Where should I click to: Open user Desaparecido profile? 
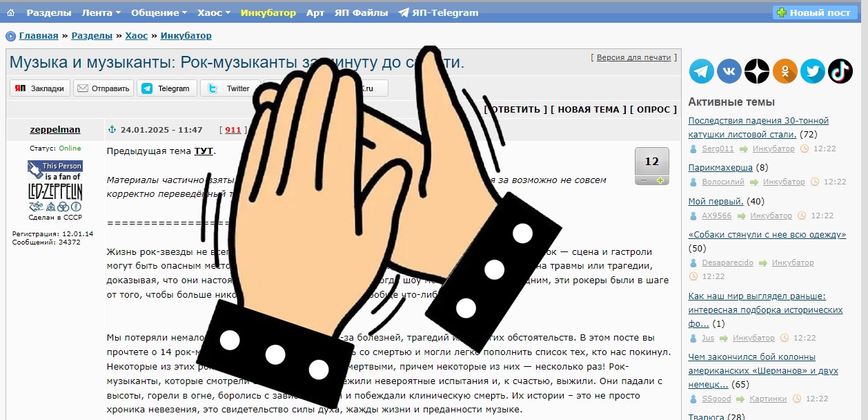click(x=728, y=262)
